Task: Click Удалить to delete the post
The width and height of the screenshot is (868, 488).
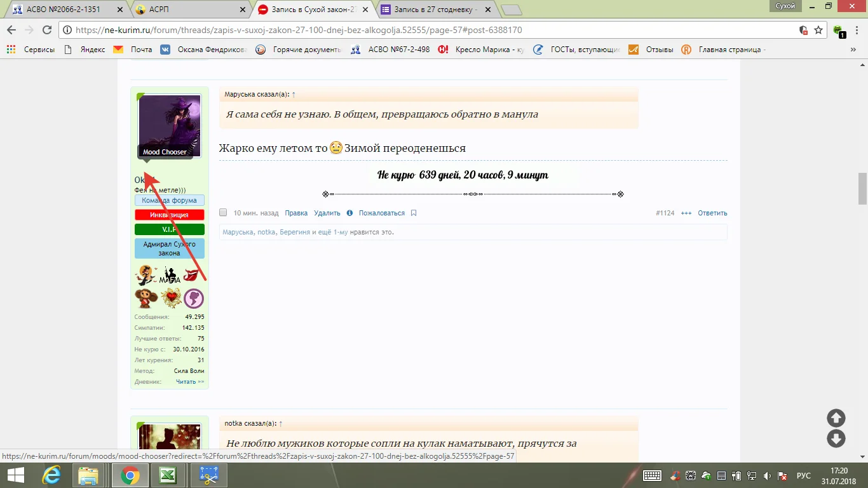Action: [x=327, y=213]
